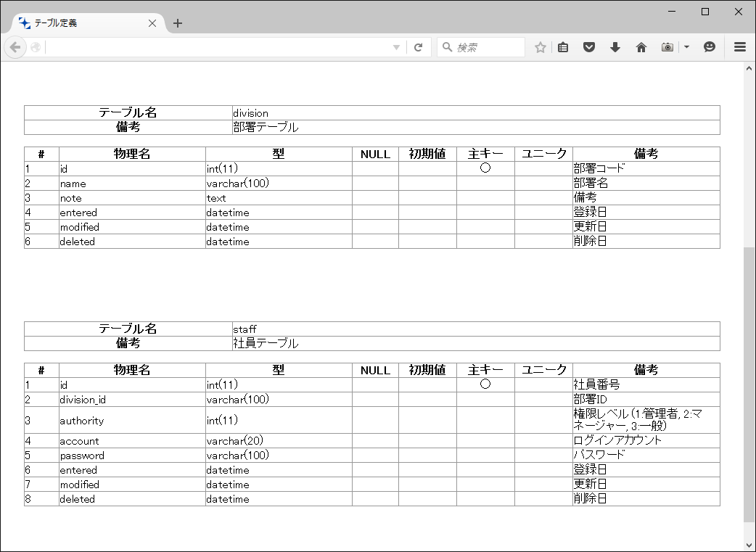This screenshot has height=552, width=756.
Task: Open the smiley face chat icon
Action: click(x=710, y=46)
